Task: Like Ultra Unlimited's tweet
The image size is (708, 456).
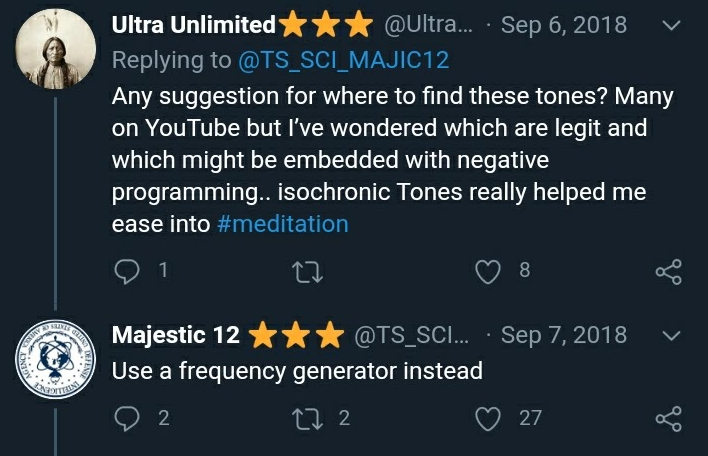Action: coord(487,270)
